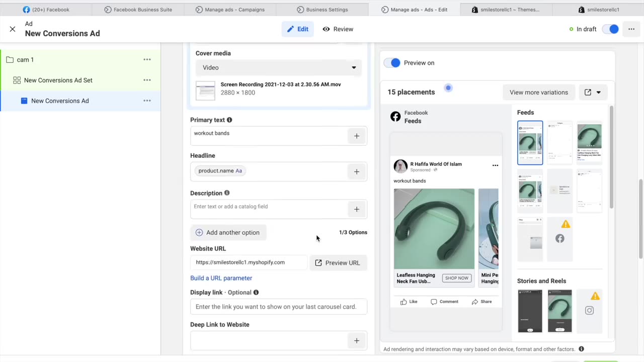Click the Display link input field

pyautogui.click(x=279, y=307)
